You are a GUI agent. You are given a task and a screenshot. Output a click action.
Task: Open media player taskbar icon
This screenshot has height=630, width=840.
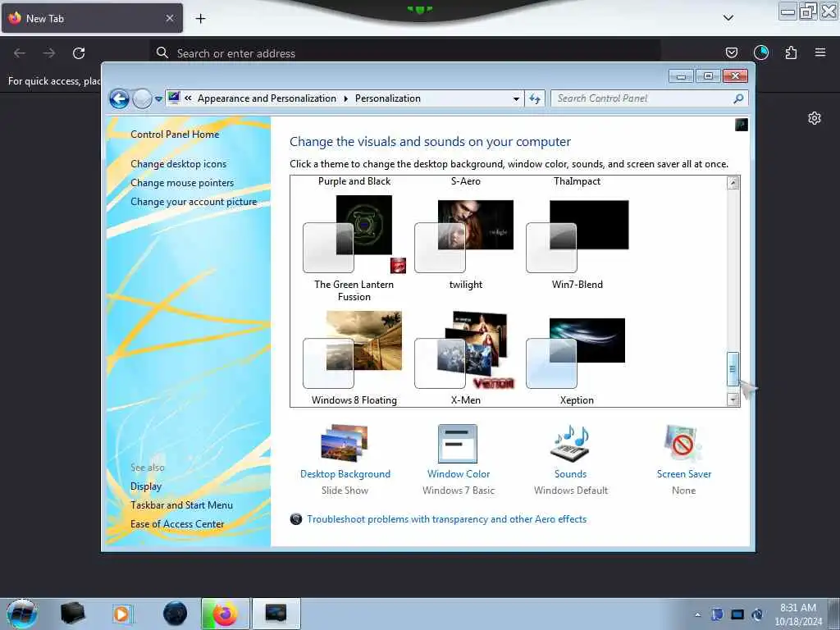(121, 614)
